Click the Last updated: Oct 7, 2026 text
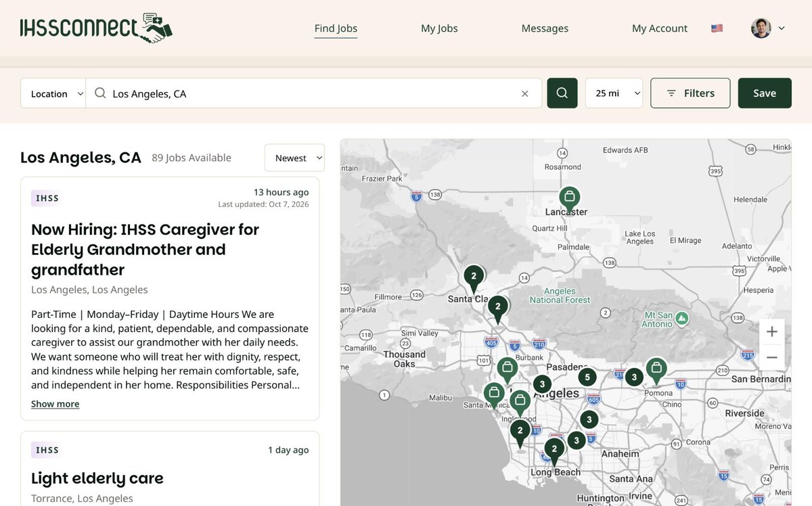The image size is (812, 506). (263, 204)
